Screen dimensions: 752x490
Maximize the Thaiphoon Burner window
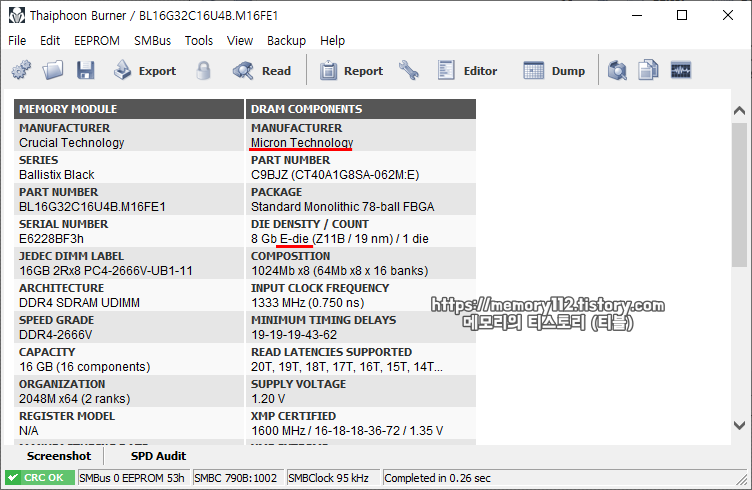point(682,15)
